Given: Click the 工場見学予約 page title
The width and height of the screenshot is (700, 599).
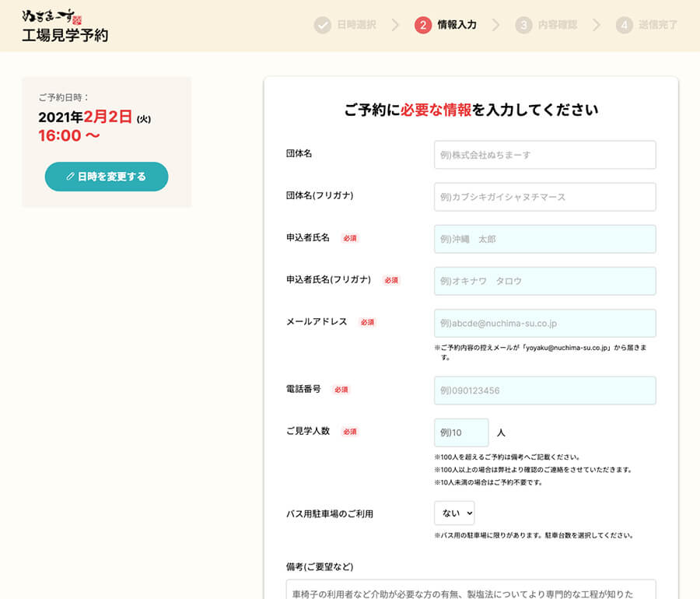Looking at the screenshot, I should point(65,36).
